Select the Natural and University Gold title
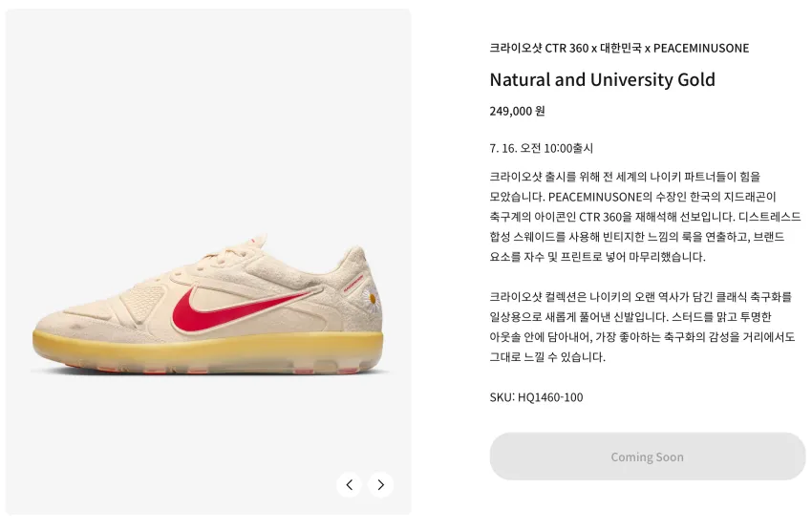The width and height of the screenshot is (812, 531). coord(602,79)
